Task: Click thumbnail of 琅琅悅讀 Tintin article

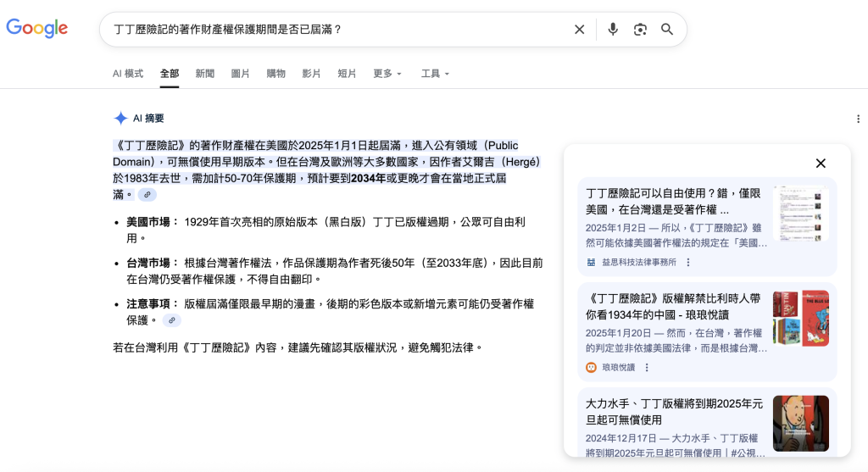Action: [x=800, y=319]
